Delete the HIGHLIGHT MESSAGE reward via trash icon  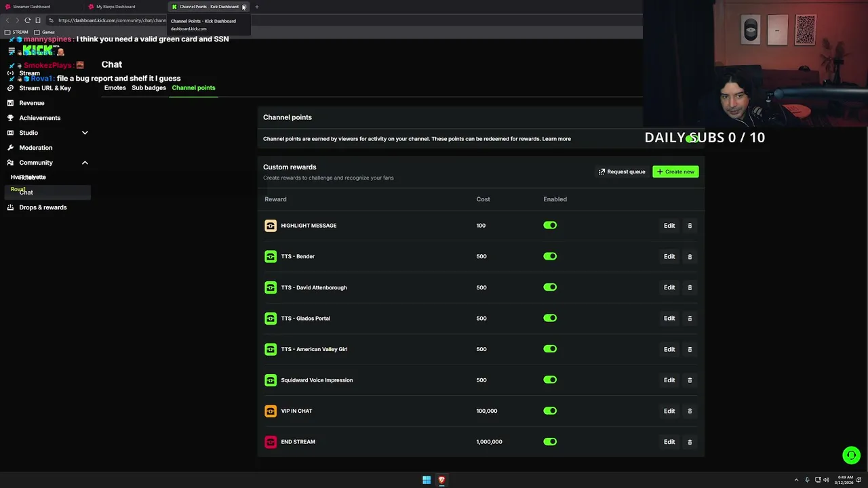tap(690, 226)
